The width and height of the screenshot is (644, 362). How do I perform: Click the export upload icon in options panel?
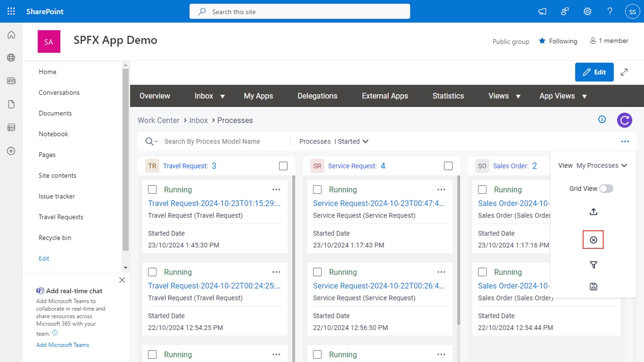[x=593, y=212]
